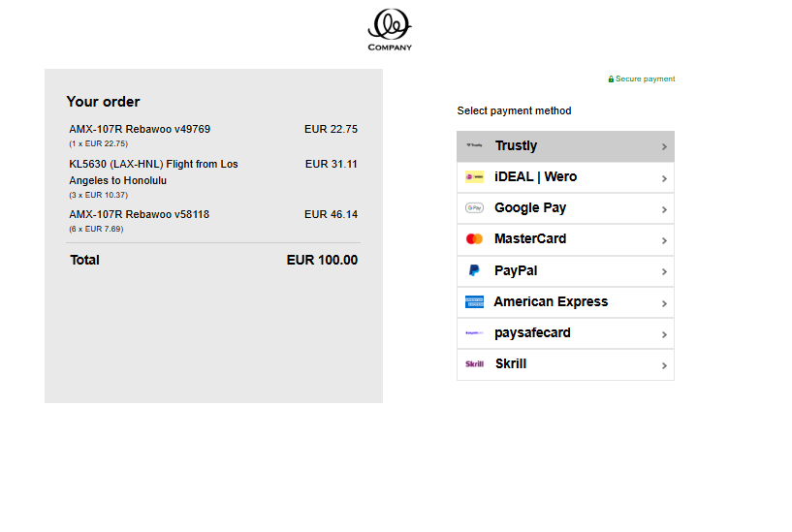Viewport: 792px width, 532px height.
Task: Click order item AMX-107R Rebawoo v49769
Action: [140, 129]
